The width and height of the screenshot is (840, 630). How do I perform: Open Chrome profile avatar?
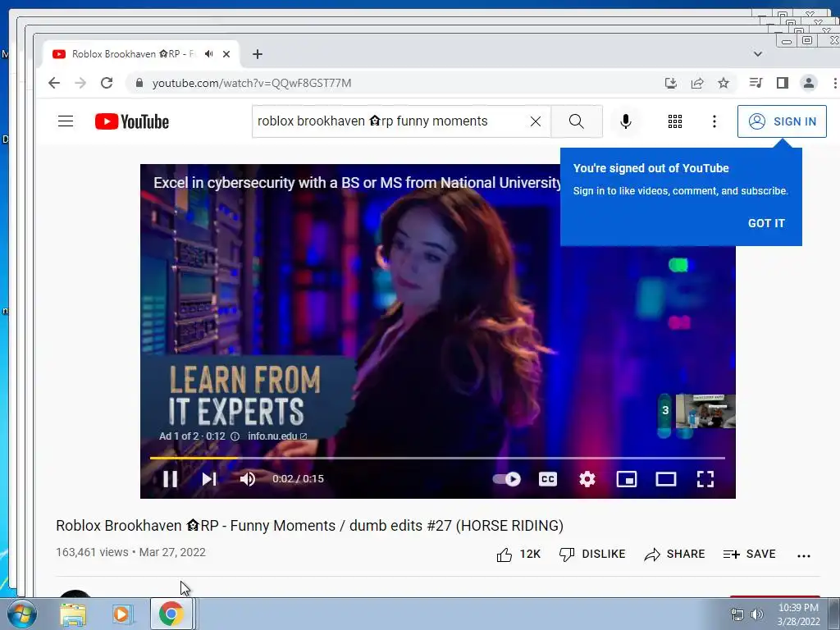(x=808, y=83)
